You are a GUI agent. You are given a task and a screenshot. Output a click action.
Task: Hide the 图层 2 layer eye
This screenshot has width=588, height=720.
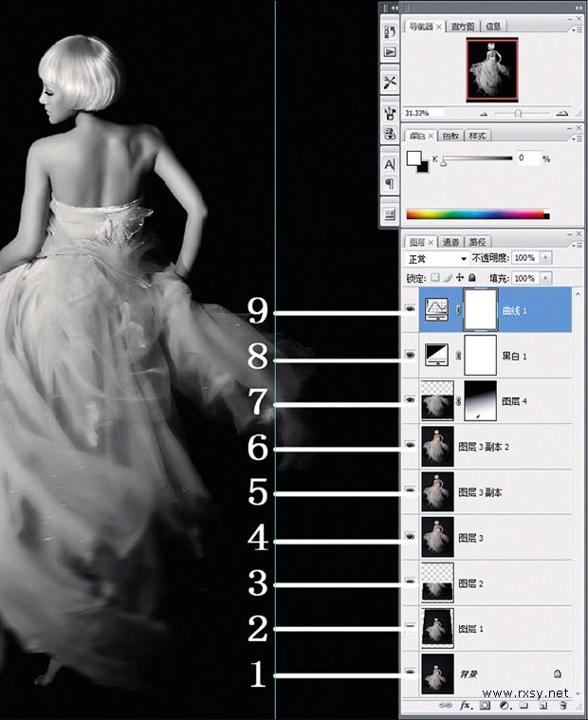tap(411, 581)
